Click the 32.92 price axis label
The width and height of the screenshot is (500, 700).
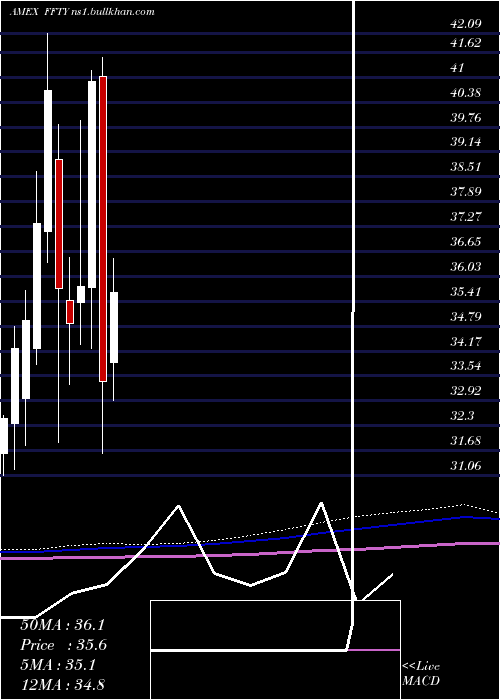466,391
